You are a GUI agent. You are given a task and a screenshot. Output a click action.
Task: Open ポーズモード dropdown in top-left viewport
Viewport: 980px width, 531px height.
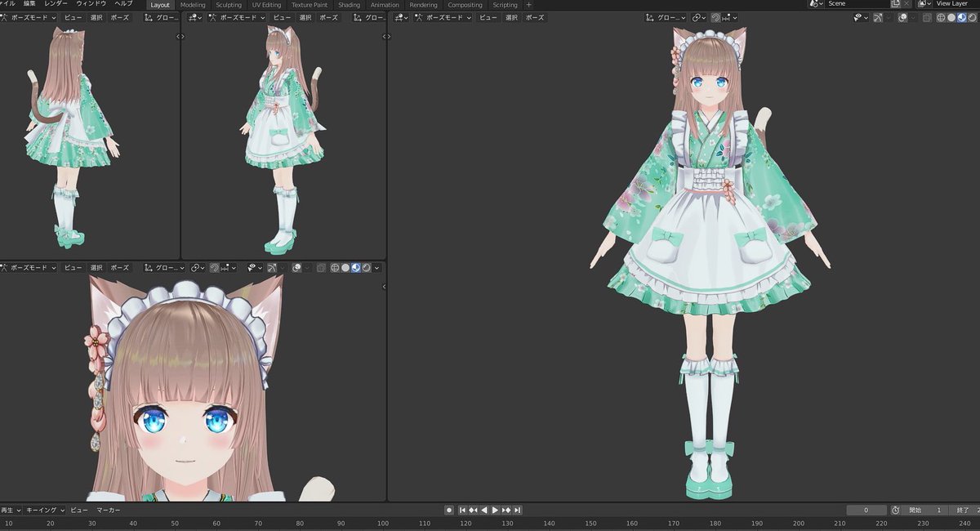coord(30,17)
